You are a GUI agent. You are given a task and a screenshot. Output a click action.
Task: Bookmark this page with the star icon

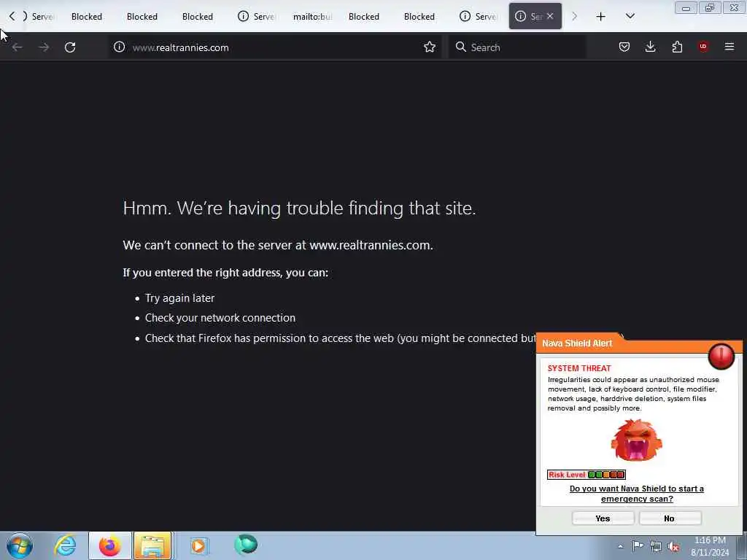tap(429, 47)
